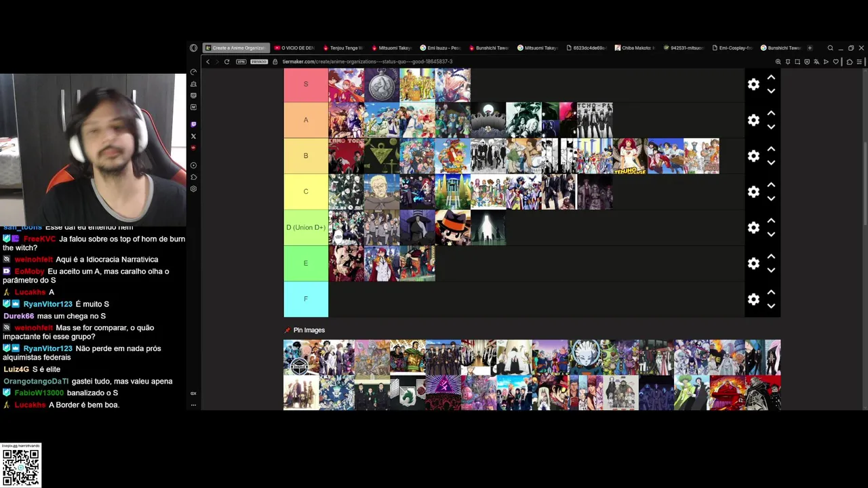This screenshot has height=488, width=868.
Task: Click the pinboard pin toolbar icon
Action: 788,62
